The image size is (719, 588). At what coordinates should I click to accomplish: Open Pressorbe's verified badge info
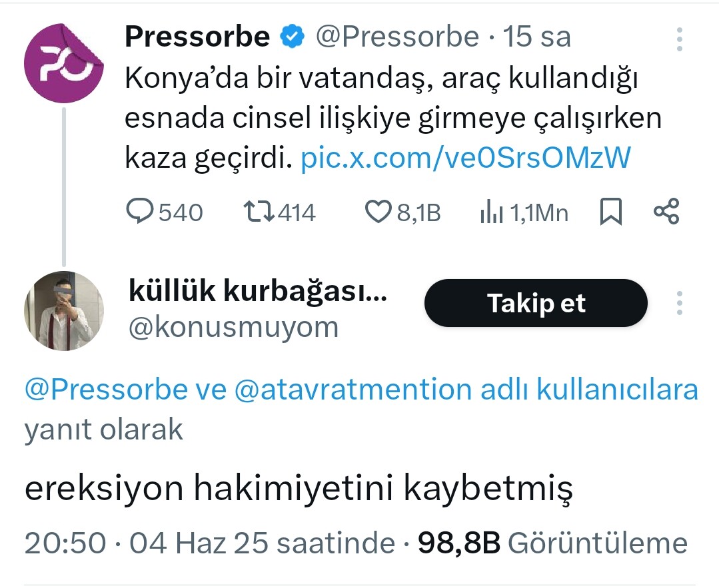pyautogui.click(x=293, y=37)
